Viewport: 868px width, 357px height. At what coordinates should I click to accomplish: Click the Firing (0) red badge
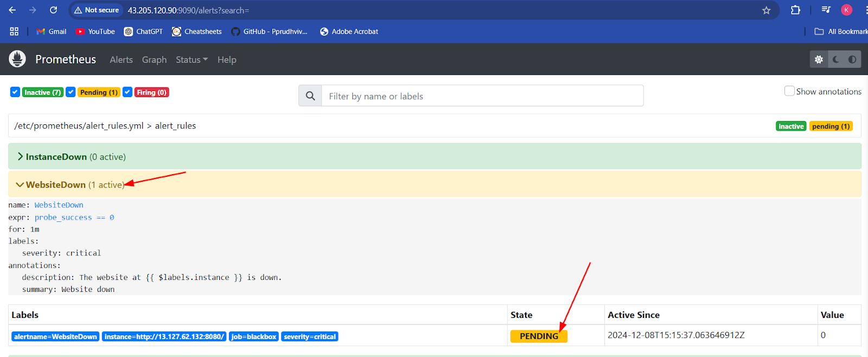[151, 92]
